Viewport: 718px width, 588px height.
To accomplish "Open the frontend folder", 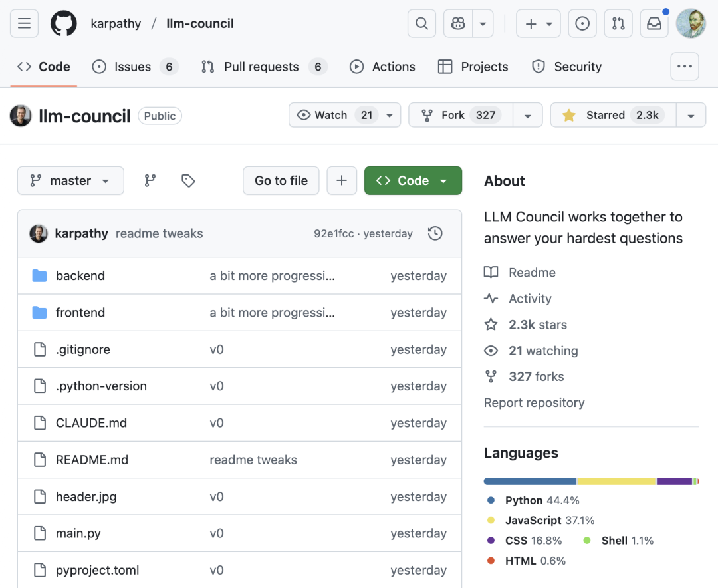I will point(80,313).
